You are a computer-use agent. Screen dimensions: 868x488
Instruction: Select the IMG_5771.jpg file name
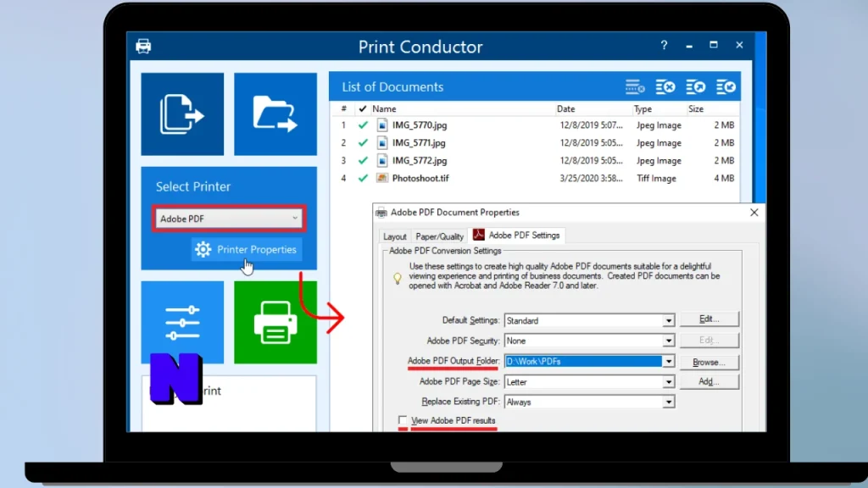pyautogui.click(x=419, y=142)
